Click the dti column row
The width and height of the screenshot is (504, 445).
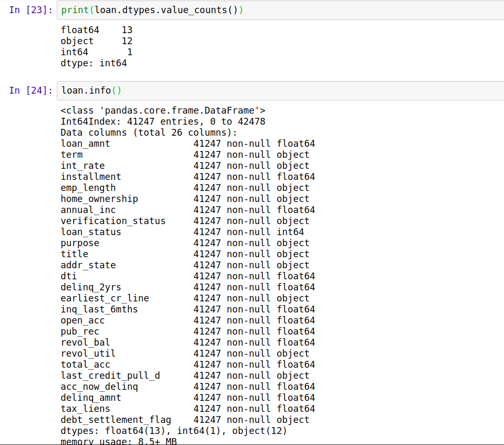click(188, 276)
